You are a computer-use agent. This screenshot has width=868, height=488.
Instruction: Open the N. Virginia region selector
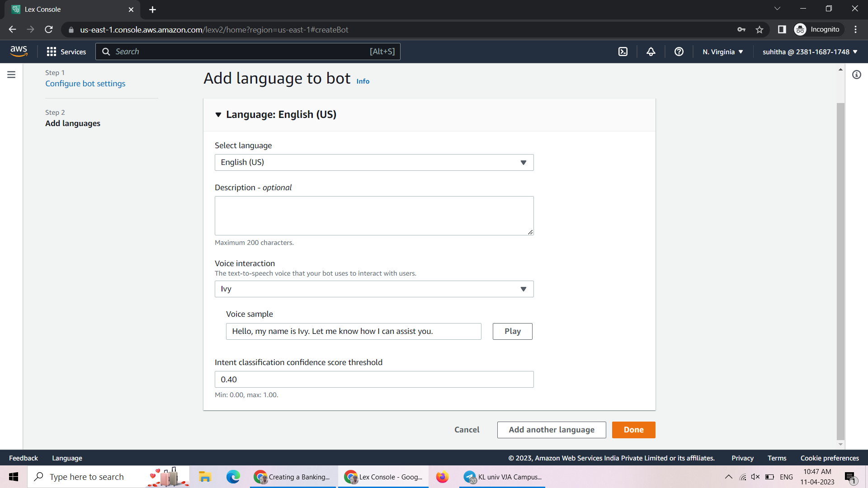point(722,52)
